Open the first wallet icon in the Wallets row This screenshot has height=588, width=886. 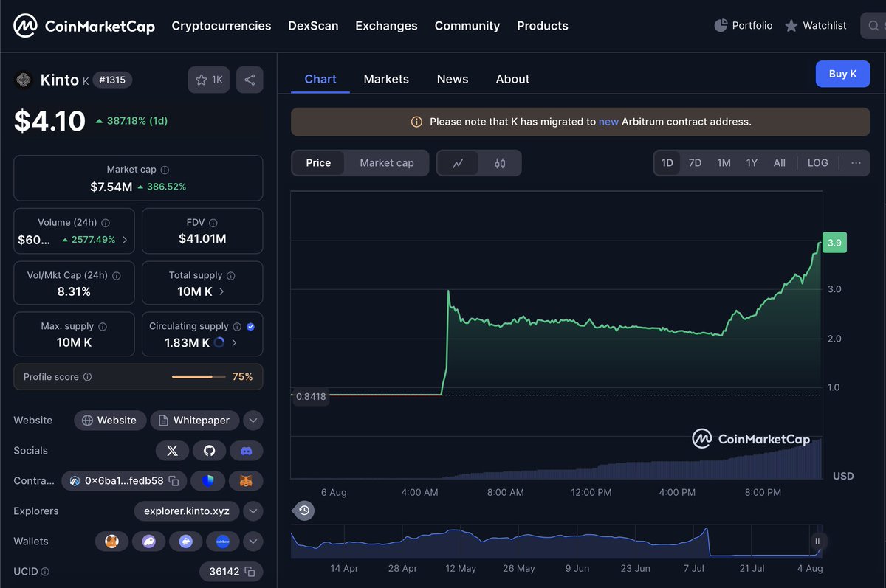(111, 542)
